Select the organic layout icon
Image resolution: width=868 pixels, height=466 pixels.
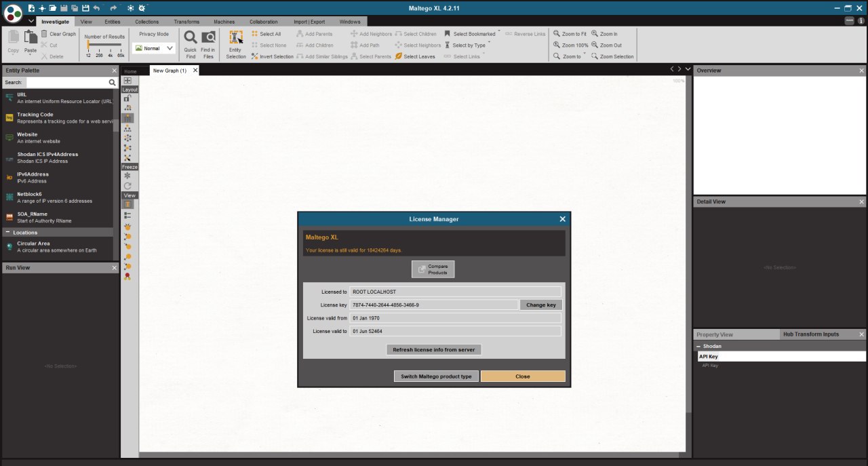coord(127,148)
